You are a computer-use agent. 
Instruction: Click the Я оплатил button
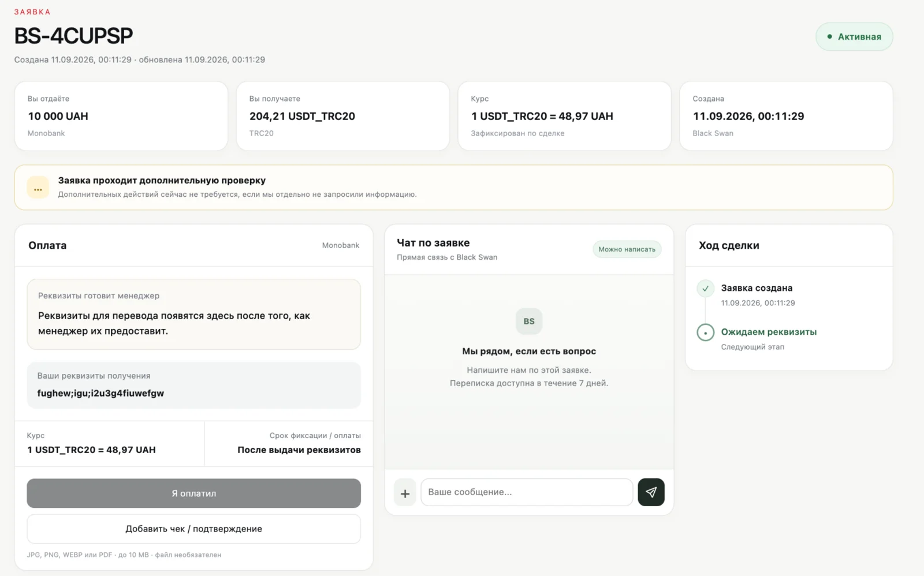(194, 493)
